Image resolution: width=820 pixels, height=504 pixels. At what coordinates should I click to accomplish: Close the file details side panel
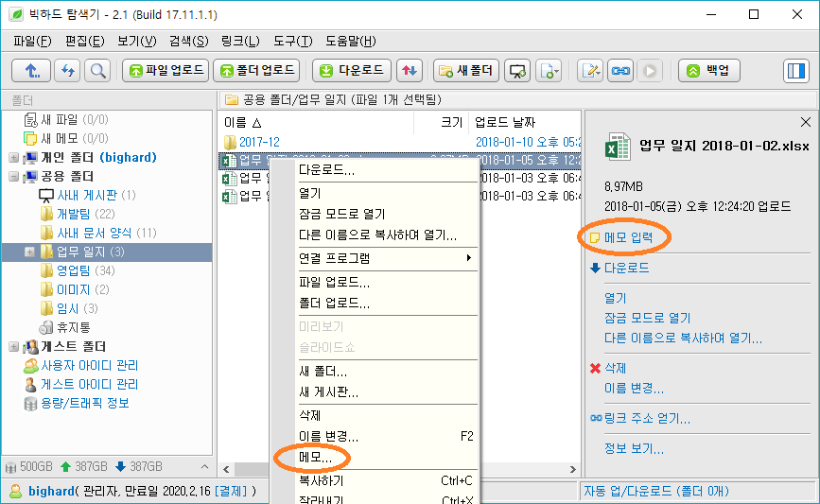[805, 122]
